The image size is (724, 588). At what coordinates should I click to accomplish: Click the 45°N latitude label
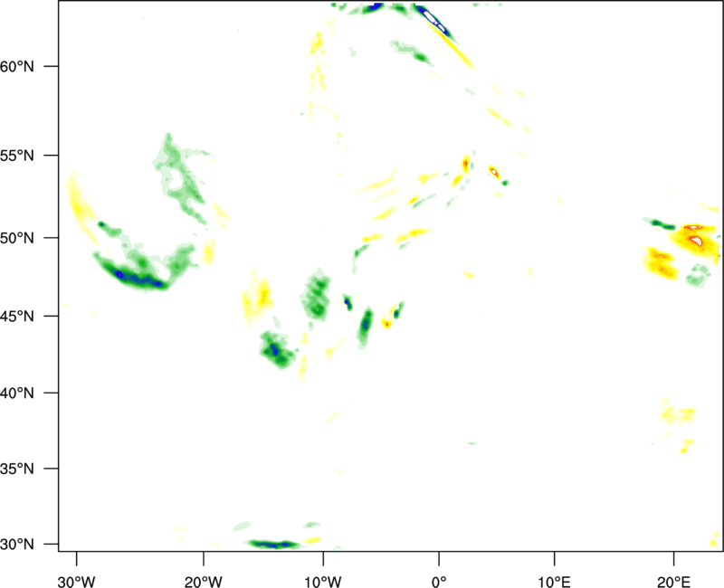[x=17, y=316]
